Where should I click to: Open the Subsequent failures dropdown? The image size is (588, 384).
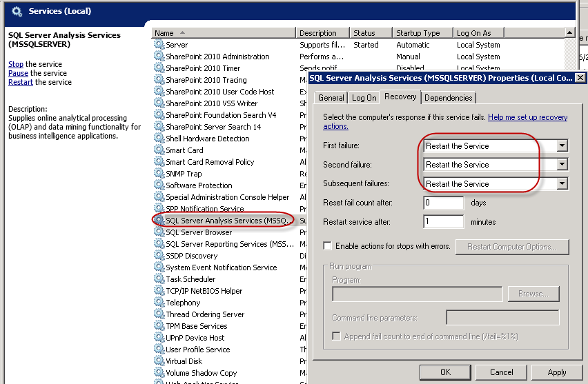point(562,183)
